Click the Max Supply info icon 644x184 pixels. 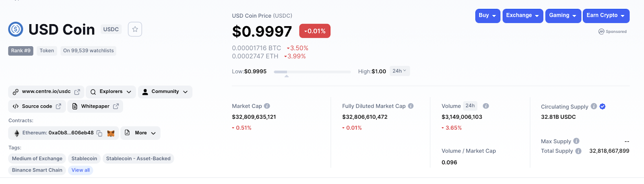click(x=576, y=141)
